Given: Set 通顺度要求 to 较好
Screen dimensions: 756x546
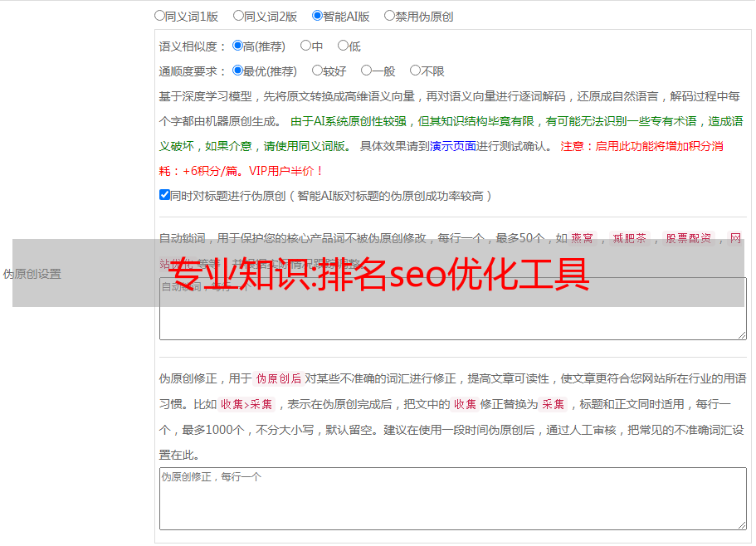Looking at the screenshot, I should [x=317, y=71].
